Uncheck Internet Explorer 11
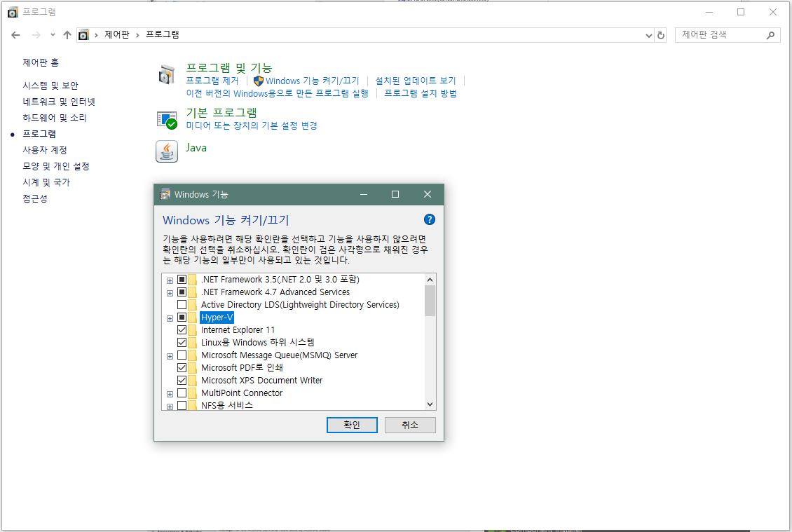Image resolution: width=792 pixels, height=532 pixels. [182, 330]
